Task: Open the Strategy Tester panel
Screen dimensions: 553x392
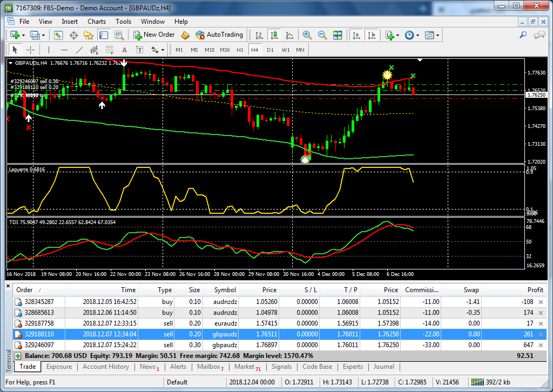Action: tap(118, 35)
